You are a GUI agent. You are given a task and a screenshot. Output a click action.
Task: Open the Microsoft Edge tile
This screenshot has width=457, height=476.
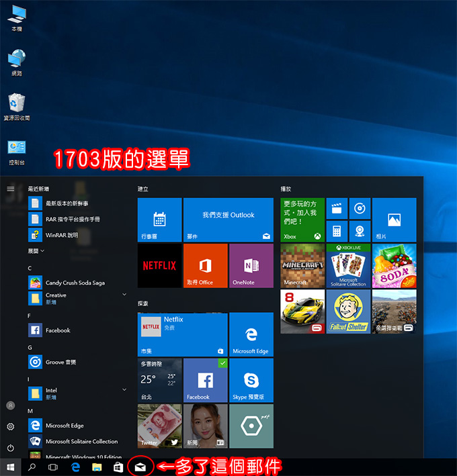[x=251, y=334]
